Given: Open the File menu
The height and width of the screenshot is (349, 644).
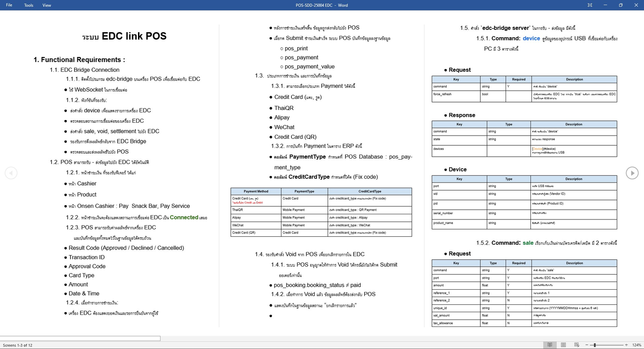Looking at the screenshot, I should point(9,5).
